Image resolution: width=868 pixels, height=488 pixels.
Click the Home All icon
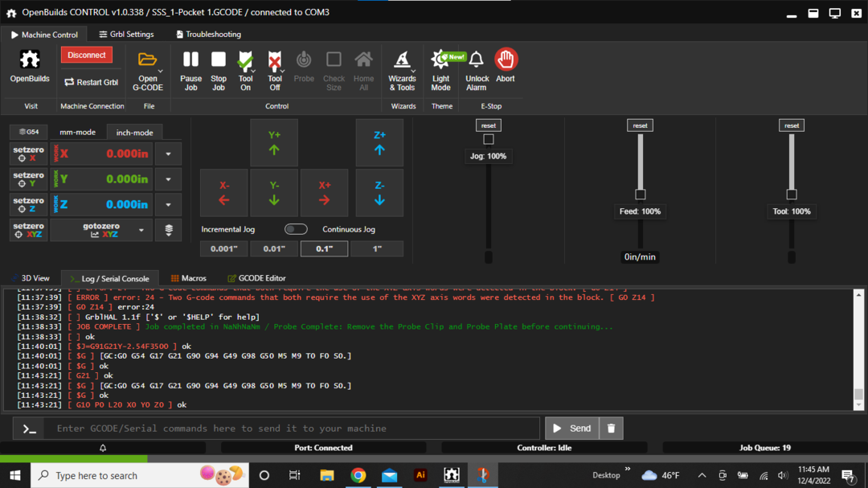click(x=363, y=60)
